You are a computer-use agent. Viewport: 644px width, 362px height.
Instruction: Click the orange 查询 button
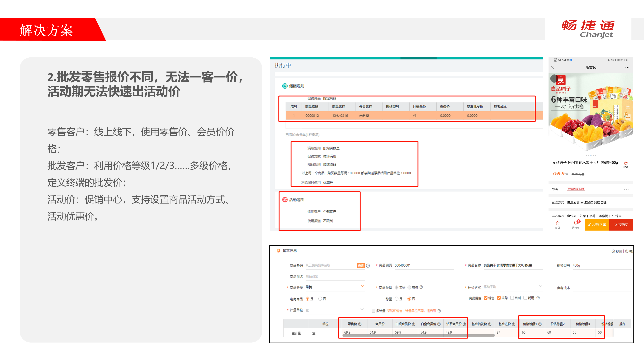click(361, 266)
